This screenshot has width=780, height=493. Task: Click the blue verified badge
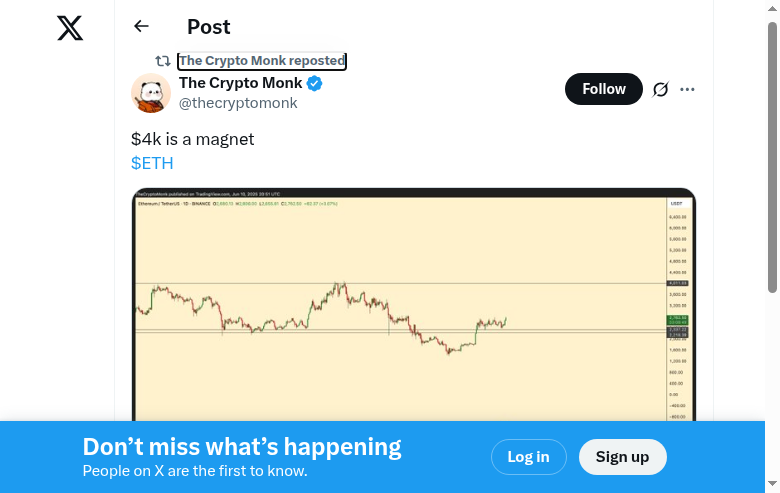(315, 83)
